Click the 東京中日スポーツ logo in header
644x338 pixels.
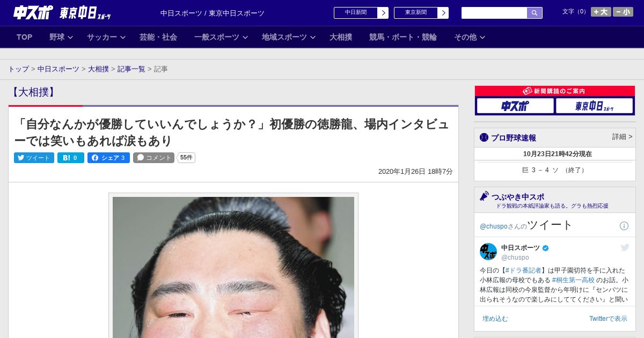tap(85, 13)
